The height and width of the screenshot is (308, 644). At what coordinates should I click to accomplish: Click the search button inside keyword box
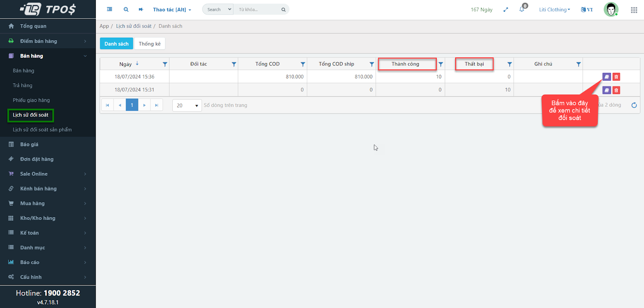pyautogui.click(x=283, y=10)
